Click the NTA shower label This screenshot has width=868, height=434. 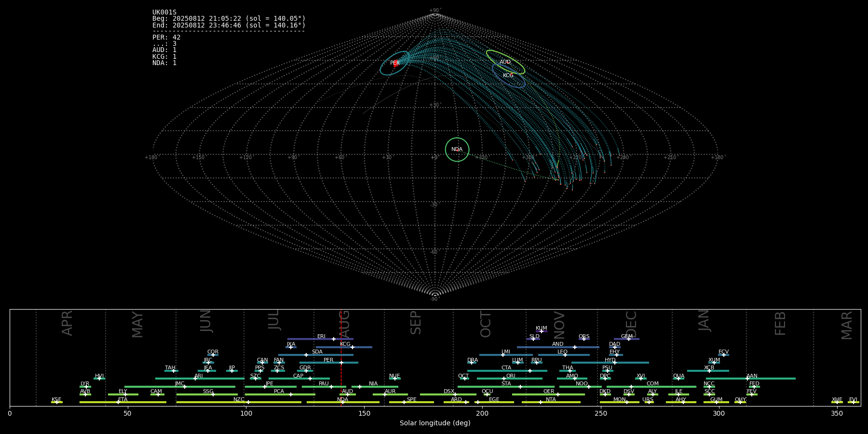tap(551, 400)
